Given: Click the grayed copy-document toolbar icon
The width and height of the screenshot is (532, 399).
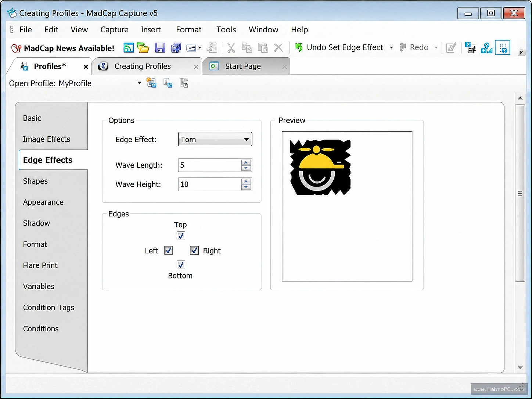Looking at the screenshot, I should [212, 48].
